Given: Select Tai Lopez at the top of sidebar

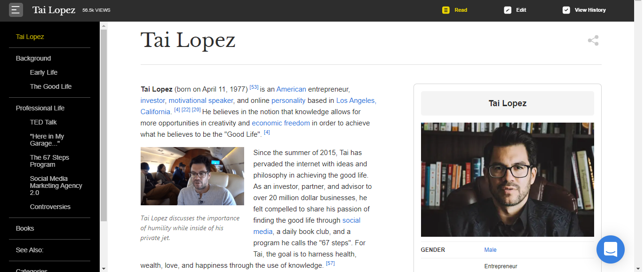Looking at the screenshot, I should pos(29,36).
